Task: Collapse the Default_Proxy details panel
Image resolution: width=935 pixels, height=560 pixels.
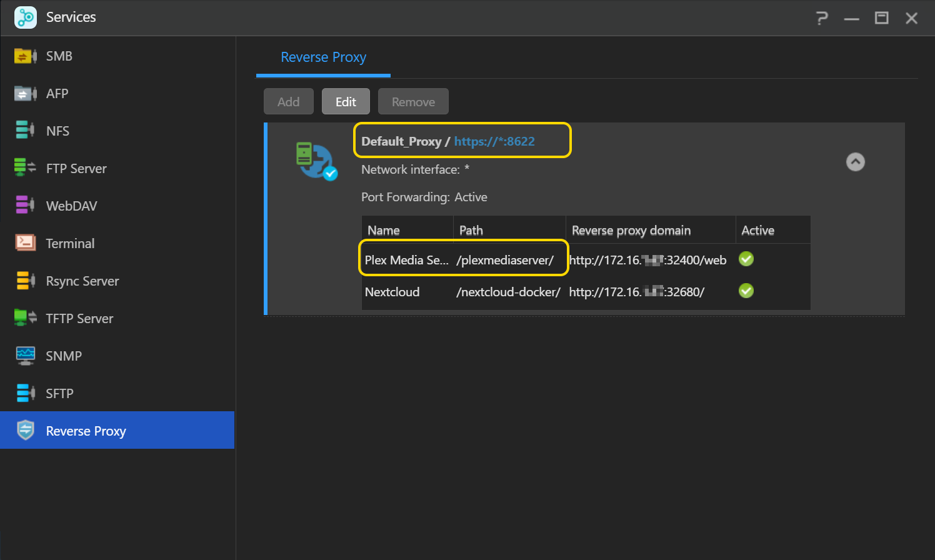Action: coord(855,162)
